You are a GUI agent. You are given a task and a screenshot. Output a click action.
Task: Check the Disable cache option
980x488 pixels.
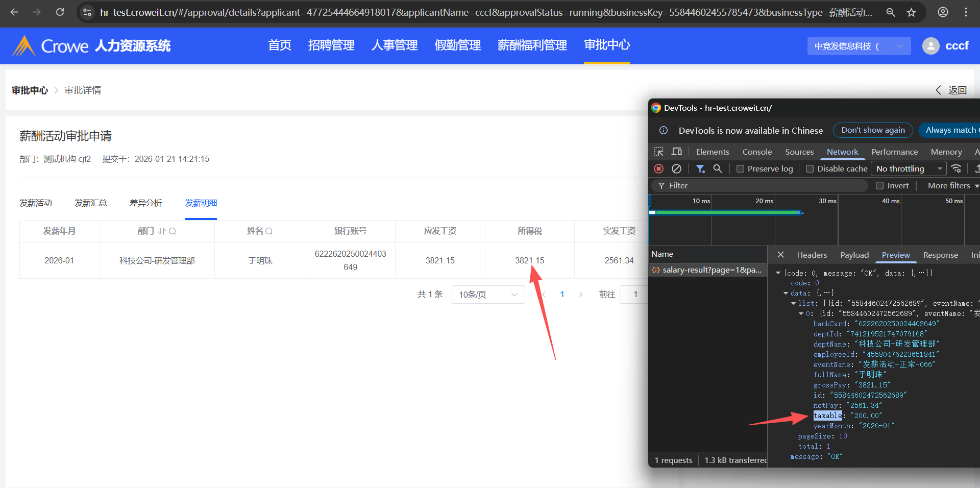[810, 169]
